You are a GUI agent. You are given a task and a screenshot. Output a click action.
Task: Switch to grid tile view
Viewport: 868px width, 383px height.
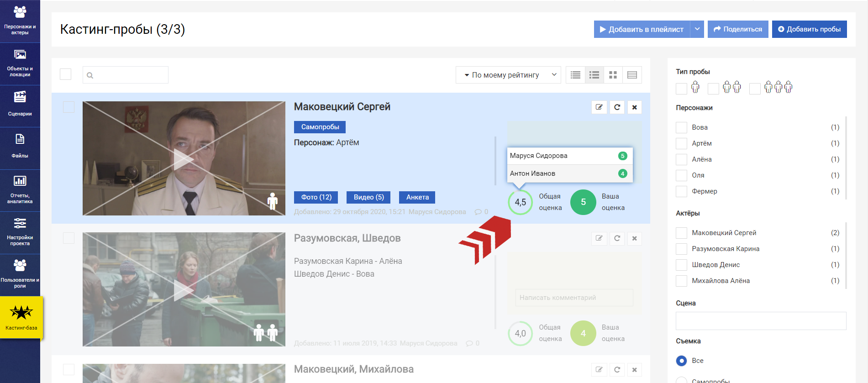[613, 75]
